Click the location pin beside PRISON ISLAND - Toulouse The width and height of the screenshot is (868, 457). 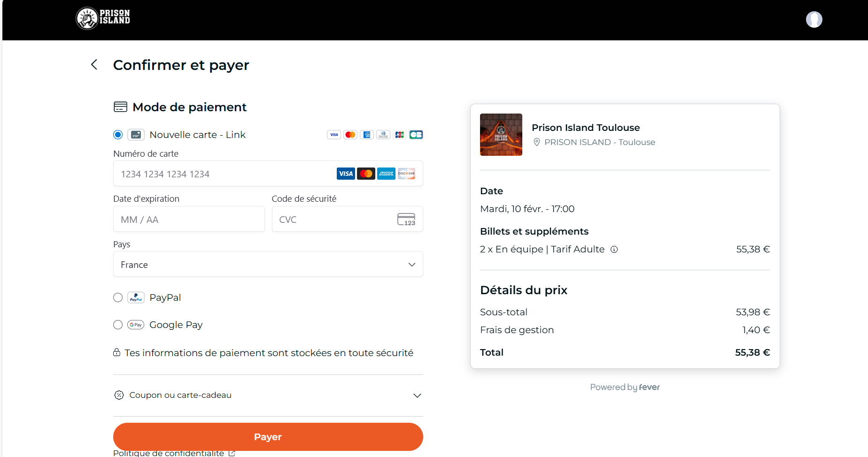(537, 142)
